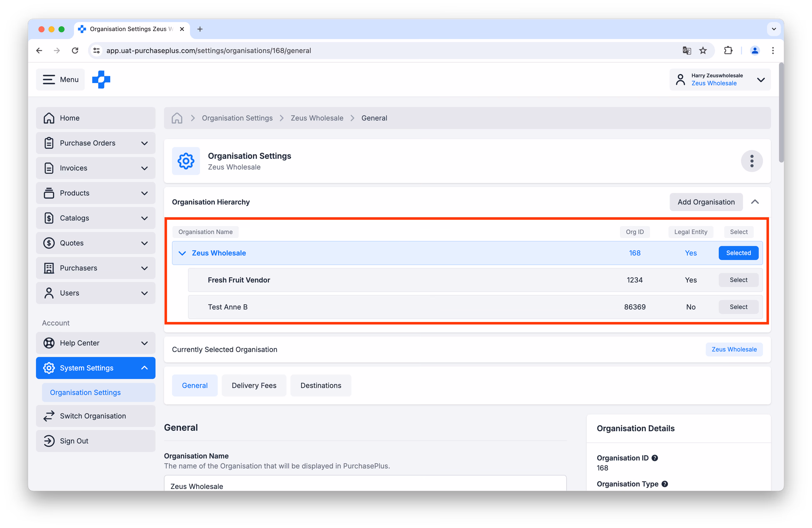812x528 pixels.
Task: Click the translate page icon
Action: [686, 51]
